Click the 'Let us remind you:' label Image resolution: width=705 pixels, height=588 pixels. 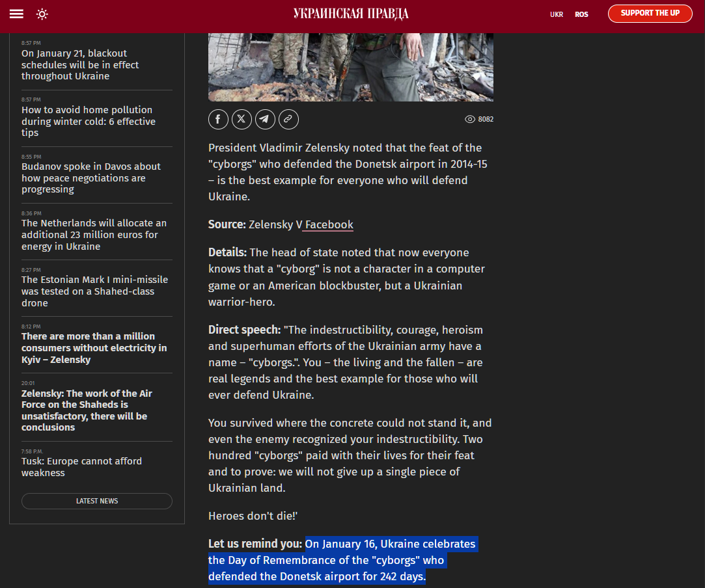[x=255, y=544]
